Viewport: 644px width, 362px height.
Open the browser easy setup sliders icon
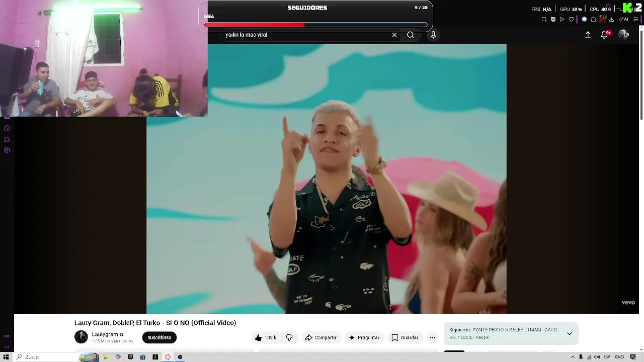click(636, 20)
